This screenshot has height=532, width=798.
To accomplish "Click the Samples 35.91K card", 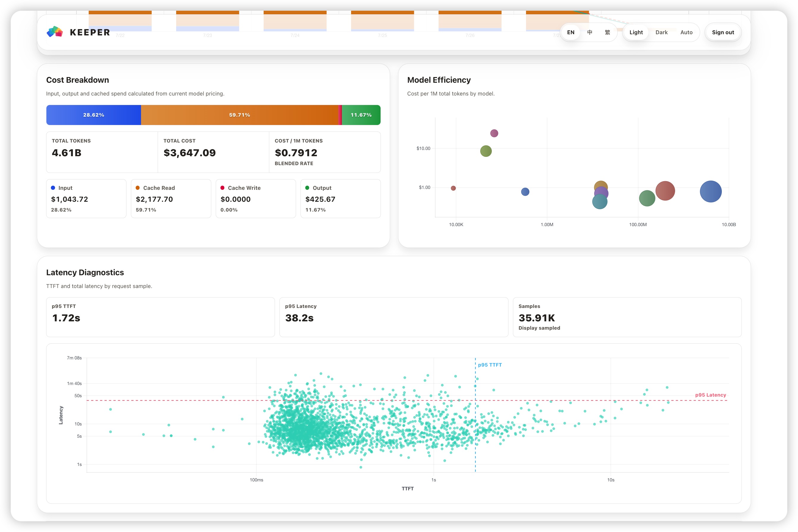I will [627, 317].
